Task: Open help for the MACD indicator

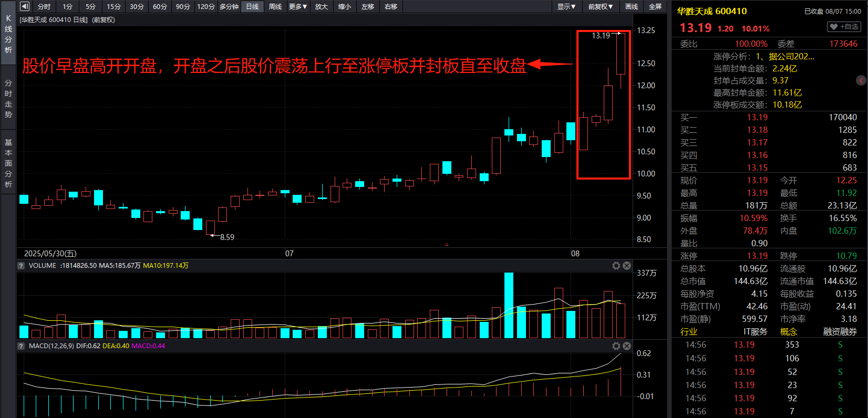Action: [x=21, y=346]
